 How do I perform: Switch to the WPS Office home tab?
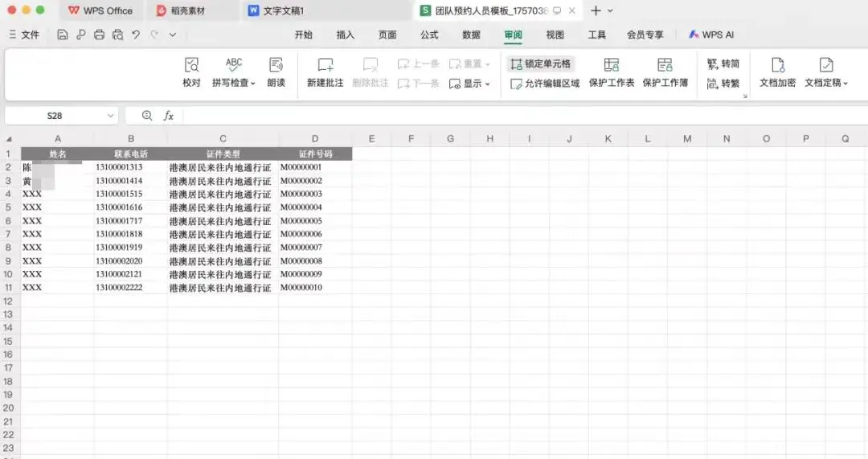pos(100,10)
